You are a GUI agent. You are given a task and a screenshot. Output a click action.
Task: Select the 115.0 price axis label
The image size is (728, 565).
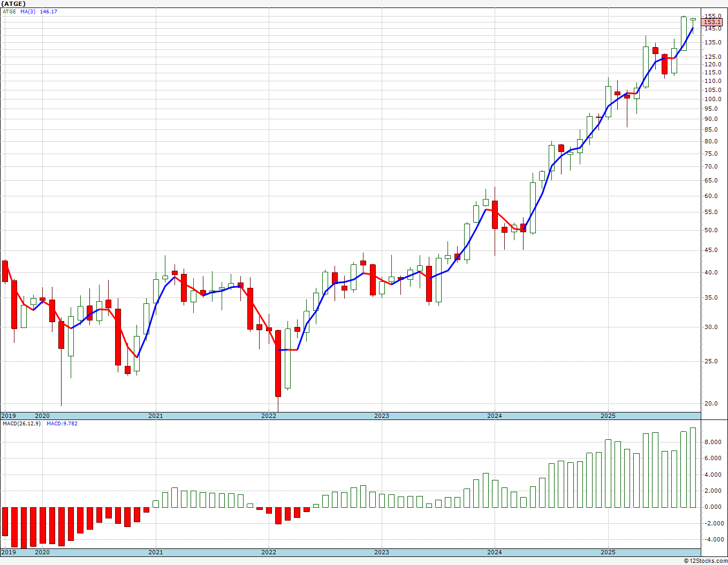[x=713, y=72]
